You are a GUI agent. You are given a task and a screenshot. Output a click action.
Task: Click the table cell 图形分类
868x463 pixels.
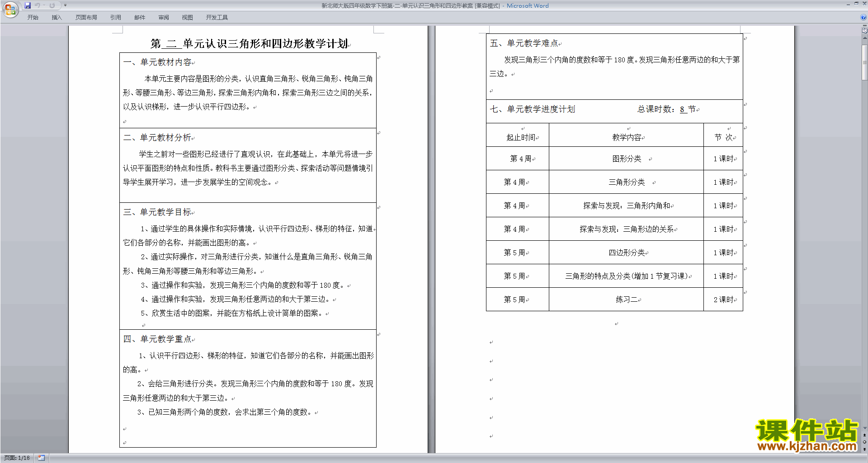[x=627, y=159]
